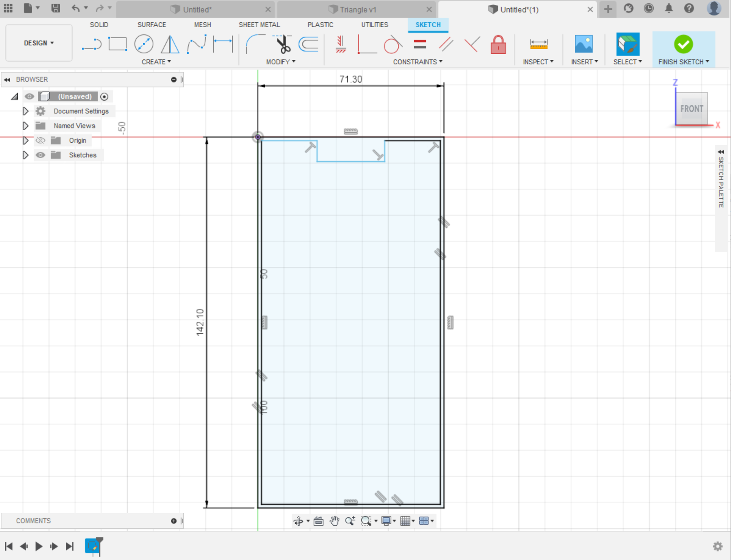
Task: Select the Circle sketch tool
Action: tap(144, 44)
